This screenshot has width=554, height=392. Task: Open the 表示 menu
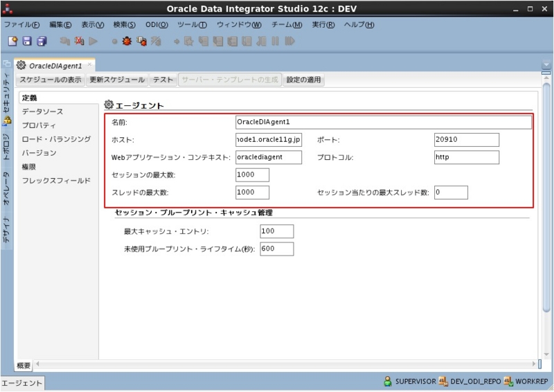(93, 25)
